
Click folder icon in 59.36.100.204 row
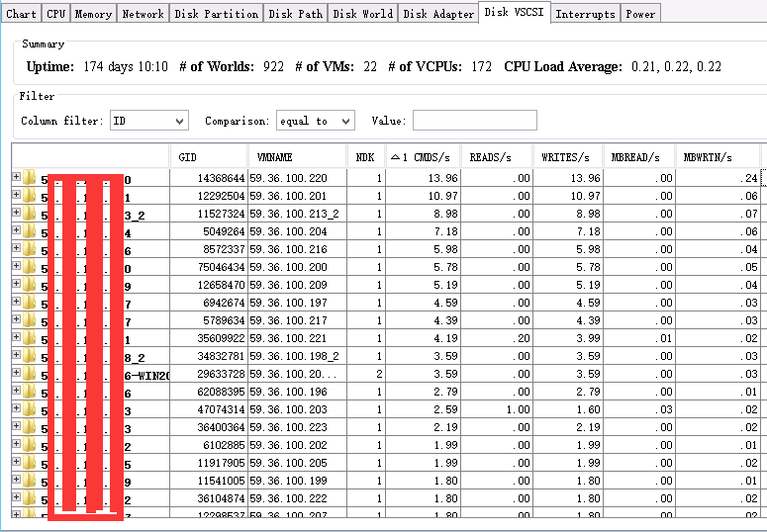click(x=30, y=230)
